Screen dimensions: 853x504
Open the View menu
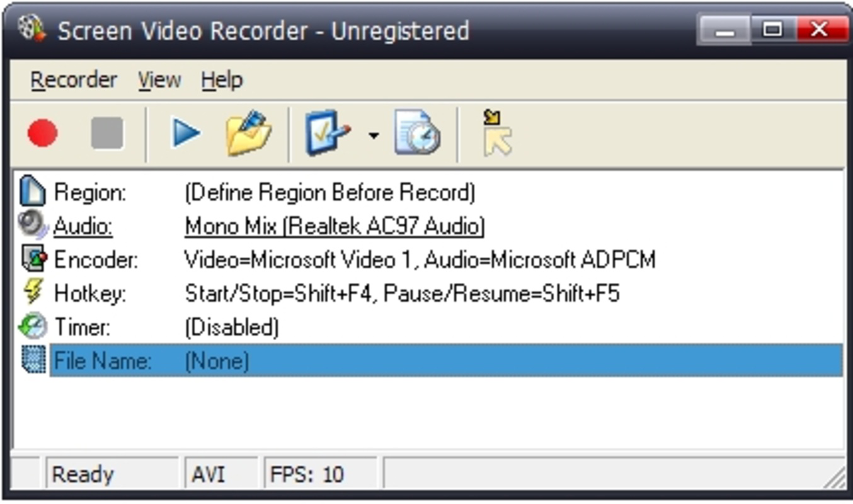[159, 79]
